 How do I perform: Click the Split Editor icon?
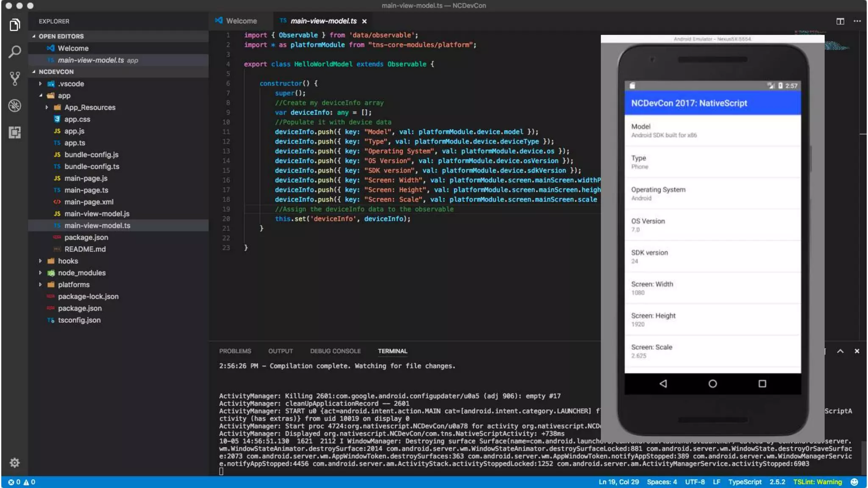pos(840,21)
